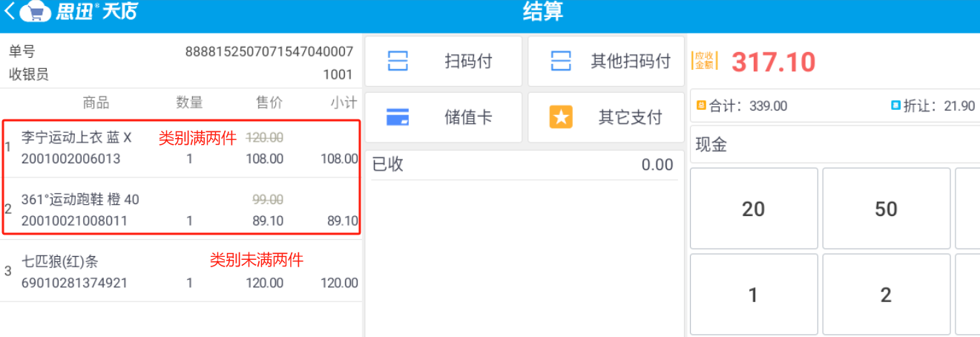
Task: Tap keypad digit 1
Action: coord(754,295)
